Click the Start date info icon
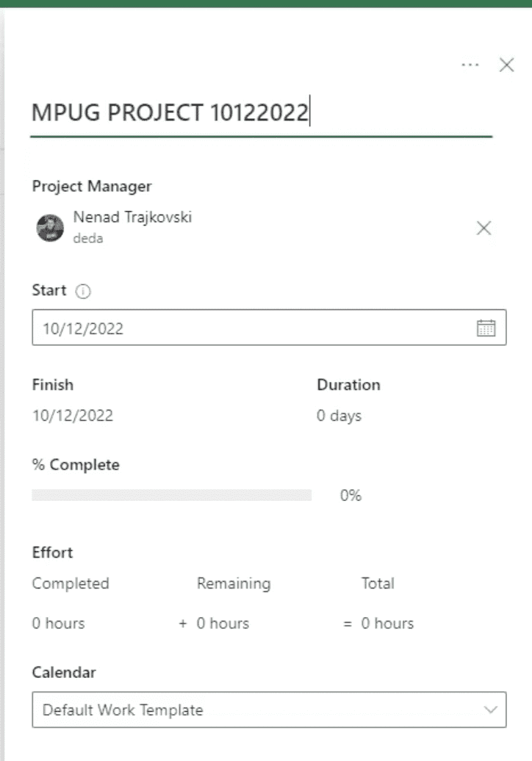 pos(83,291)
